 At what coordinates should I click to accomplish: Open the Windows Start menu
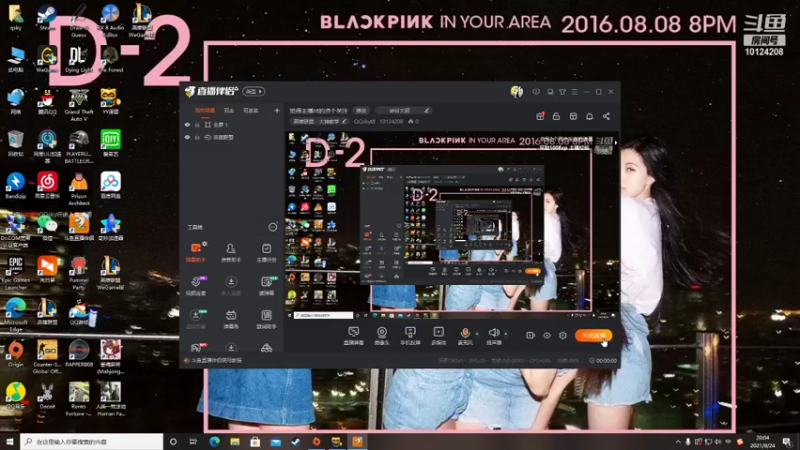point(10,441)
